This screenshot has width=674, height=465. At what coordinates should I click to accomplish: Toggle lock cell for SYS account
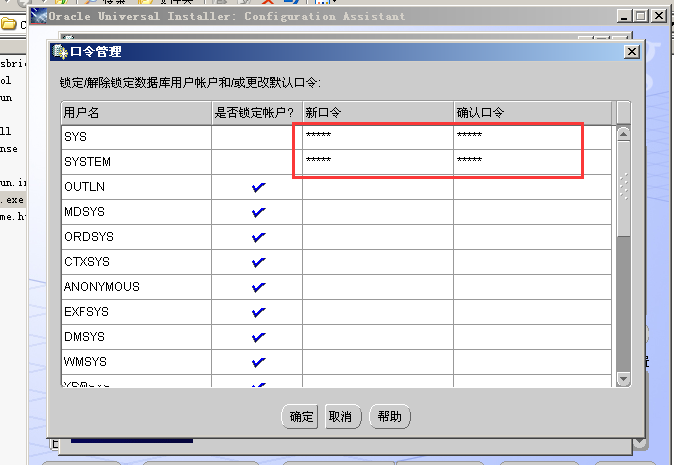(257, 137)
